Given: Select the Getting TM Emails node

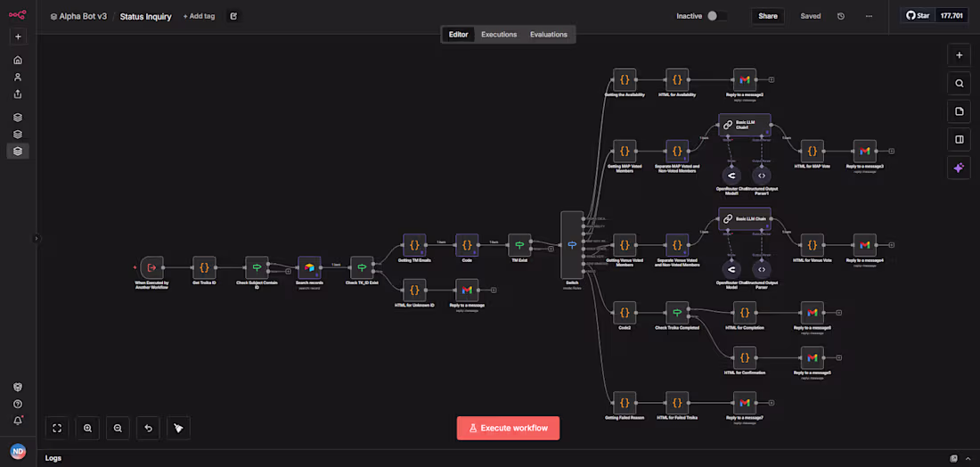Looking at the screenshot, I should pyautogui.click(x=414, y=245).
